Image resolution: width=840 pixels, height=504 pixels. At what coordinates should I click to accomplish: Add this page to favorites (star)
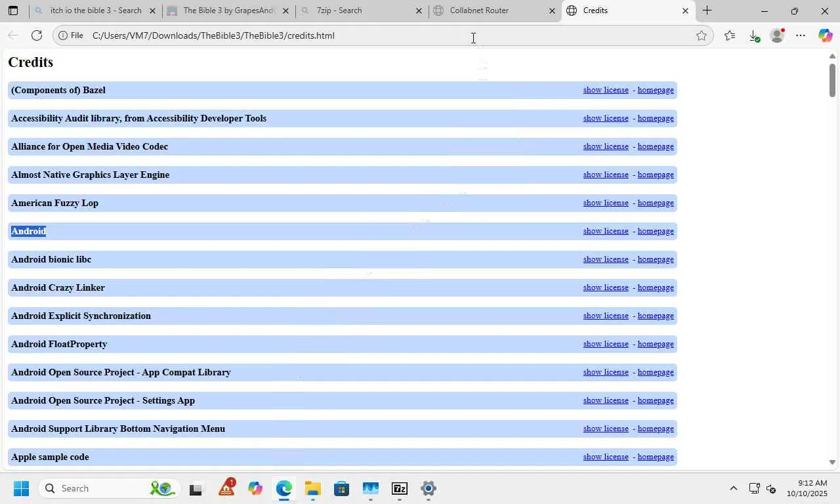(702, 35)
